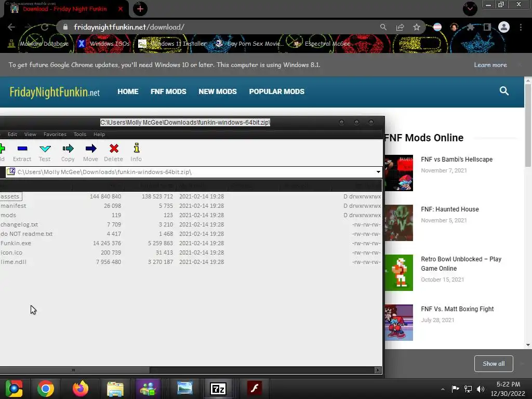Screen dimensions: 532x399
Task: Open POPULAR MODS navigation item
Action: 277,91
